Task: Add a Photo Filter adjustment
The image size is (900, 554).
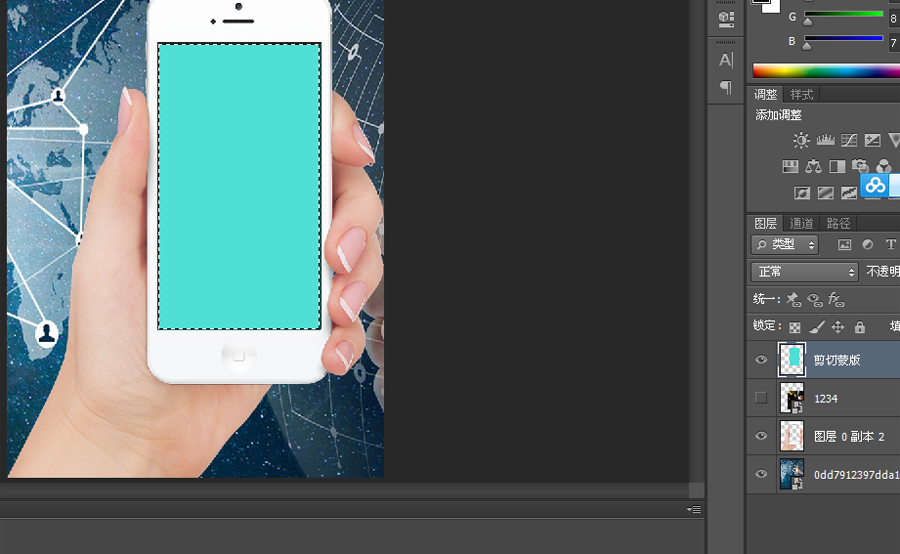Action: (860, 166)
